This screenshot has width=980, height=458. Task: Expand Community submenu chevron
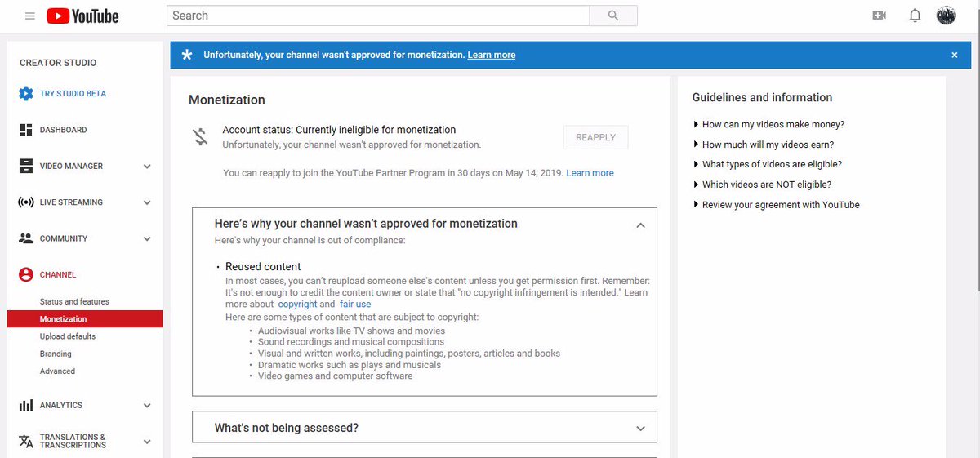(147, 239)
